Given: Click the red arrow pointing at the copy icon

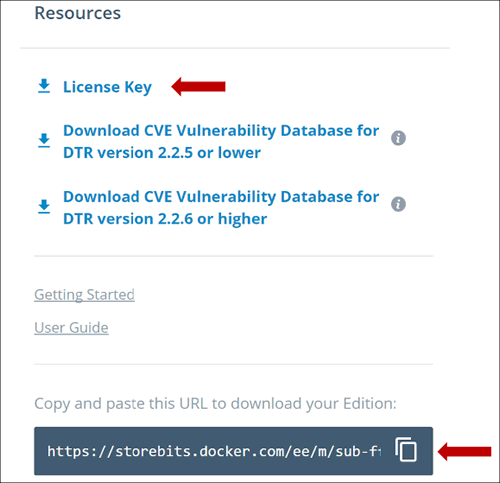Looking at the screenshot, I should 464,451.
